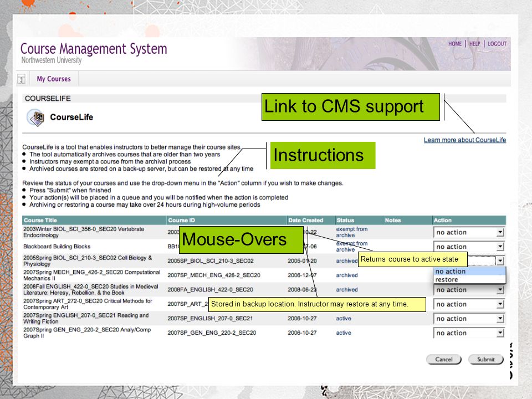Click course ID 2007SP_GEN_ENG_220-2_SEC20

(212, 333)
